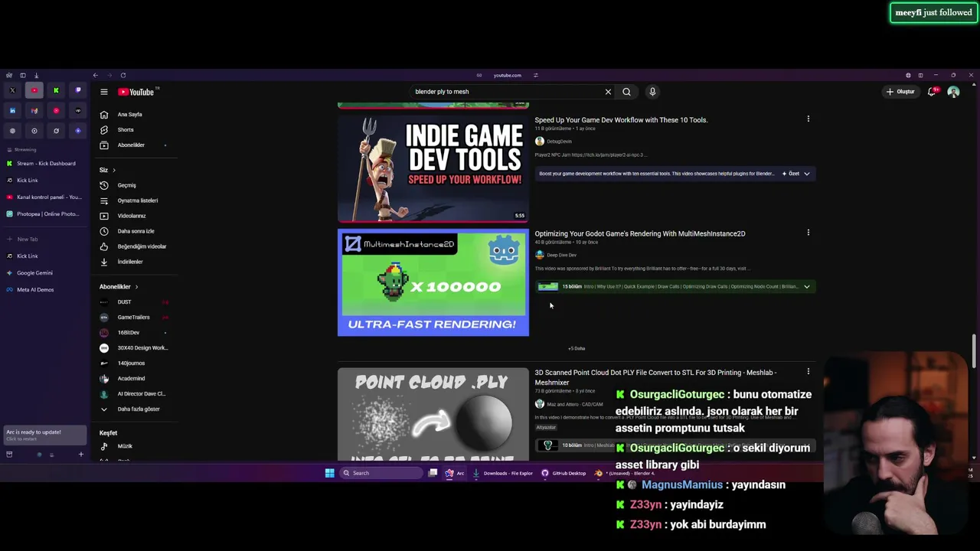Expand the Özet summary chevron

coord(806,174)
